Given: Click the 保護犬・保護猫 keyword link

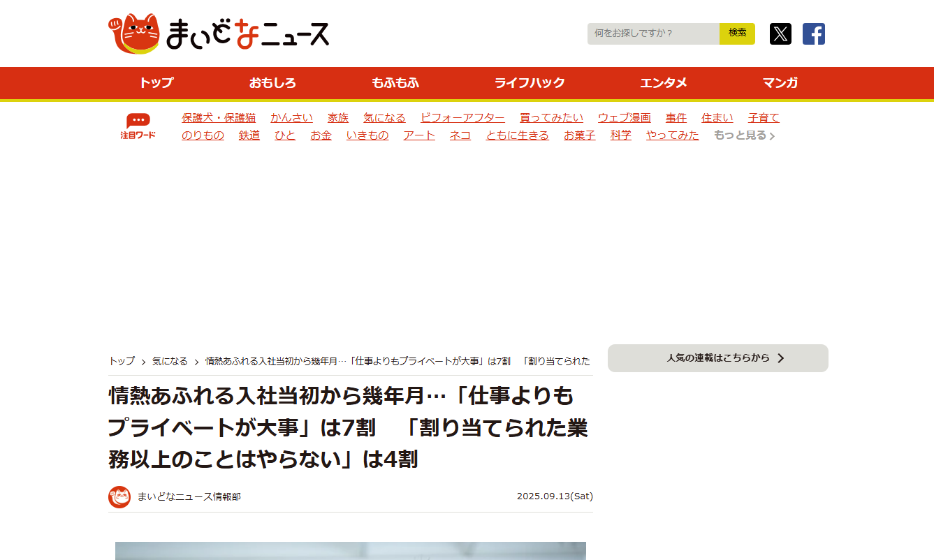Looking at the screenshot, I should 219,118.
